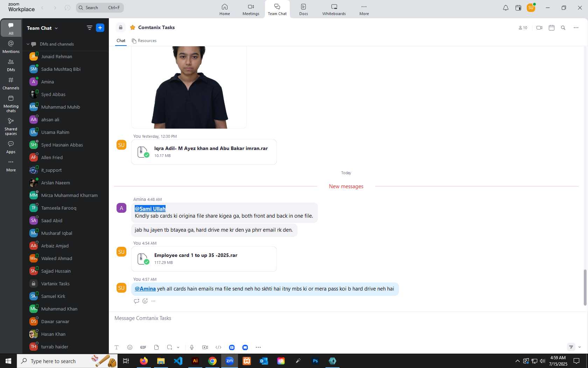Viewport: 588px width, 368px height.
Task: Select the All chats sidebar icon
Action: [x=11, y=28]
